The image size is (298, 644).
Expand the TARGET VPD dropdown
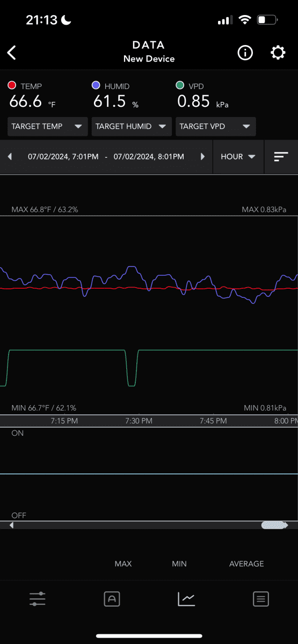pyautogui.click(x=216, y=127)
